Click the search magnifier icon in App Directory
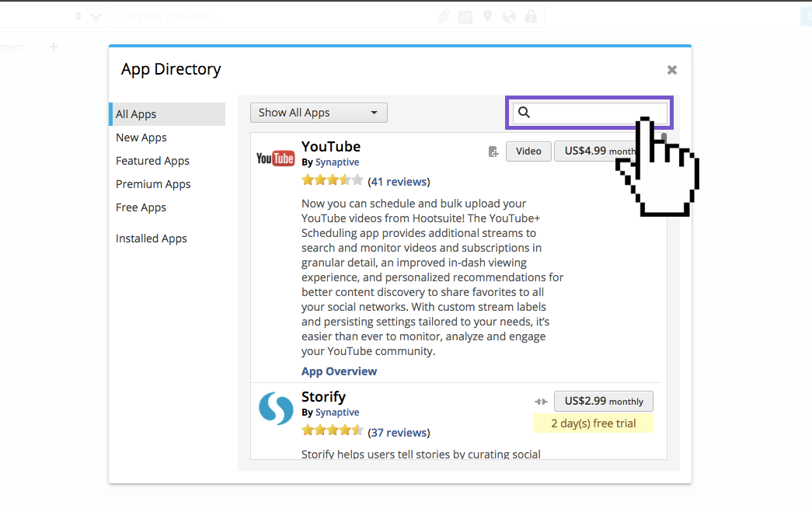The width and height of the screenshot is (812, 512). [x=524, y=113]
